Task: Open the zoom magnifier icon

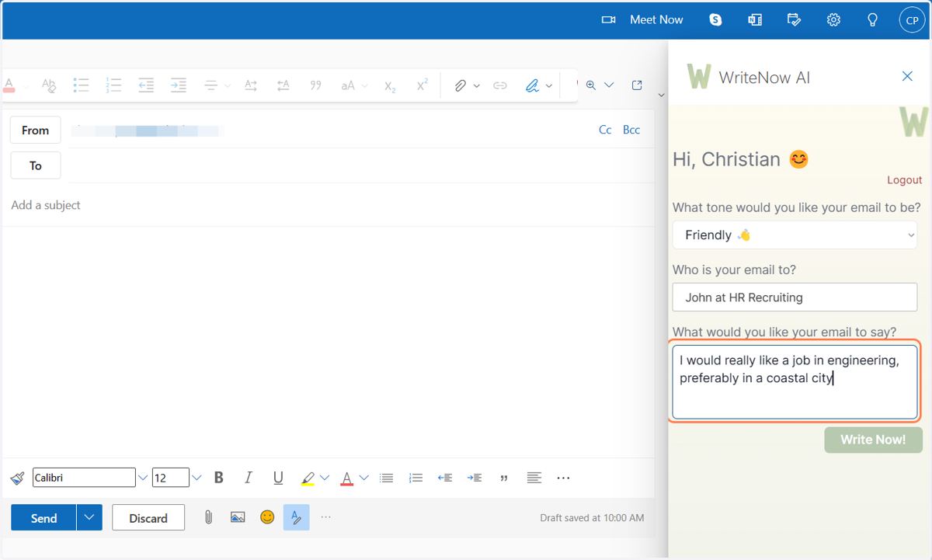Action: [591, 85]
